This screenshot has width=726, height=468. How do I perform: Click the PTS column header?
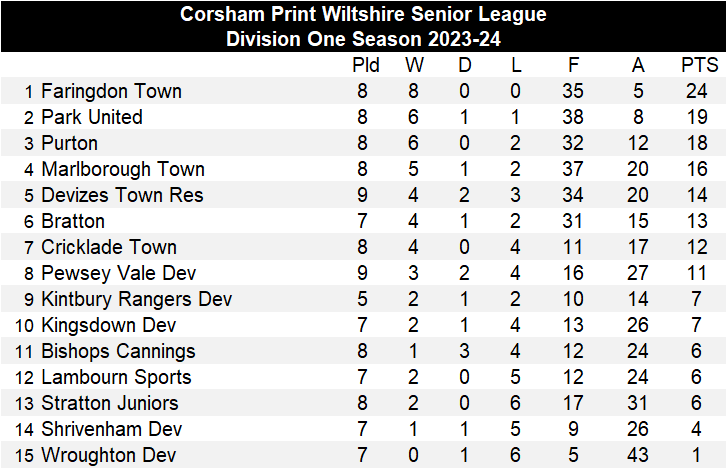tap(700, 66)
